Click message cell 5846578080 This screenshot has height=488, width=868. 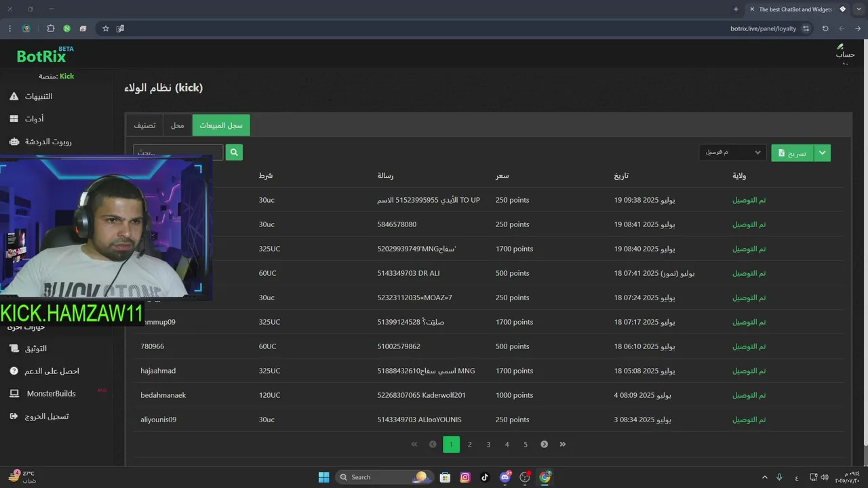pos(397,224)
